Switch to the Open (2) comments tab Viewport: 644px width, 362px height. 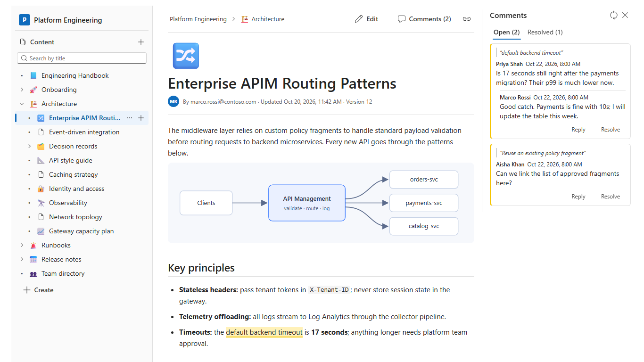click(506, 32)
